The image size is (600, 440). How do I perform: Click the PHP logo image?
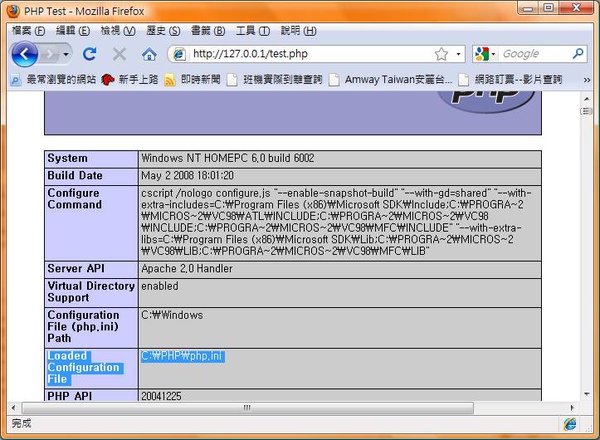pyautogui.click(x=486, y=101)
